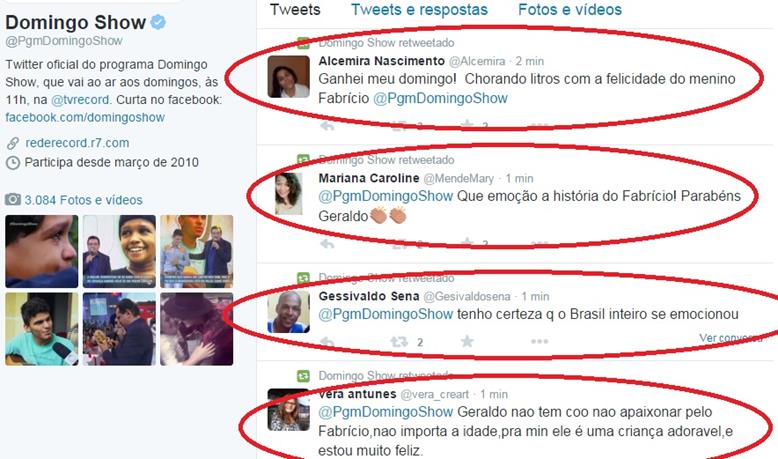The image size is (778, 459).
Task: Expand the Ver conversa link
Action: pyautogui.click(x=730, y=338)
